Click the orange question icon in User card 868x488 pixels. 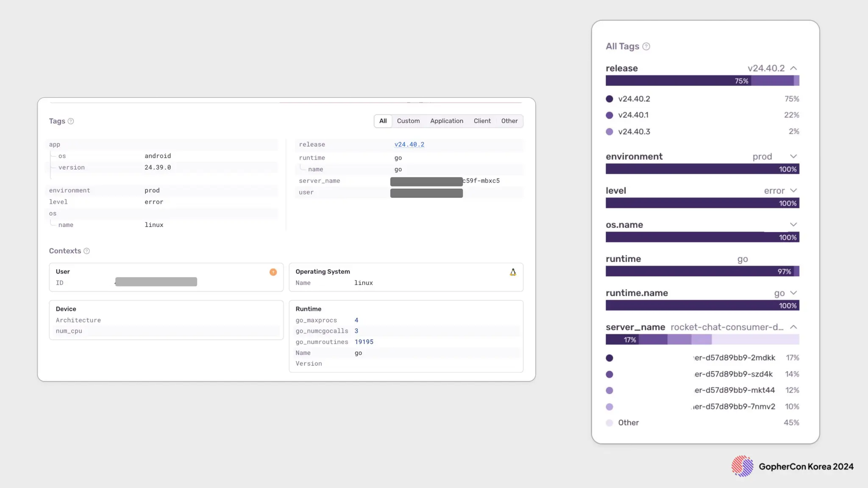pyautogui.click(x=273, y=272)
